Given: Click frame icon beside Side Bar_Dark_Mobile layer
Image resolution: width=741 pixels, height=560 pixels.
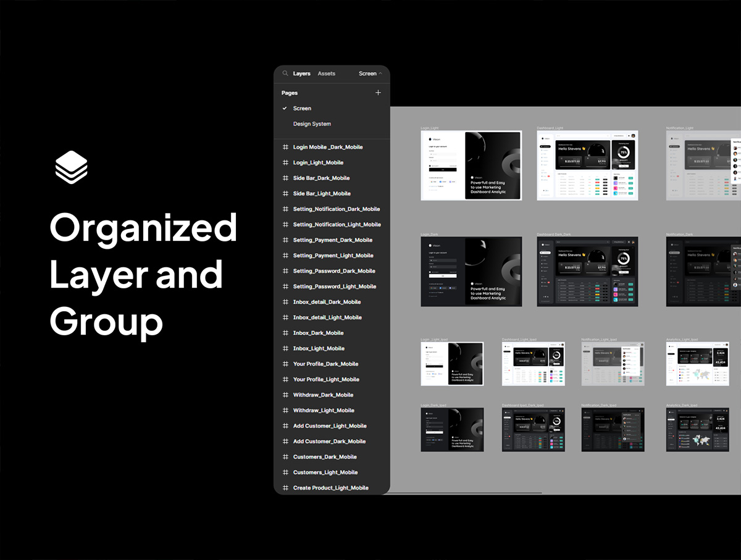Looking at the screenshot, I should click(x=285, y=178).
